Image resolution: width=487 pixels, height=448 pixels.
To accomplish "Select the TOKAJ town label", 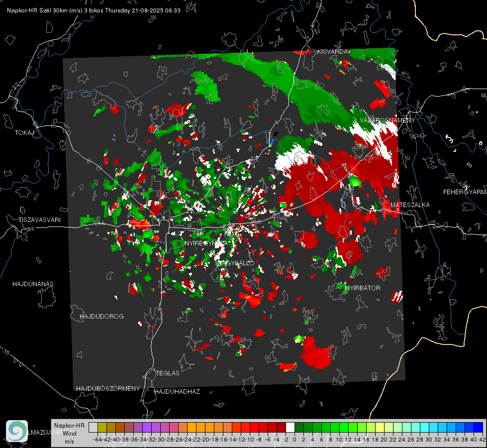I will [x=24, y=133].
